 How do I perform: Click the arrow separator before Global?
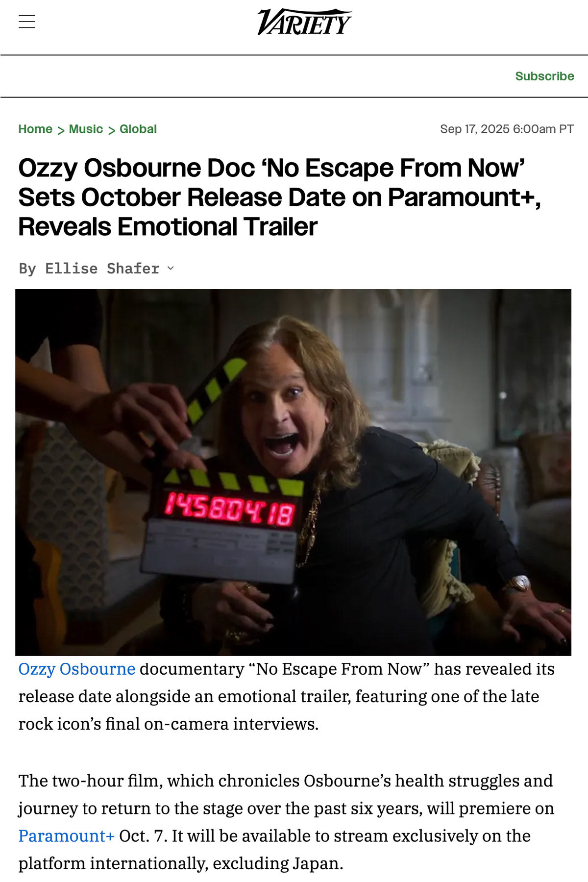[111, 130]
